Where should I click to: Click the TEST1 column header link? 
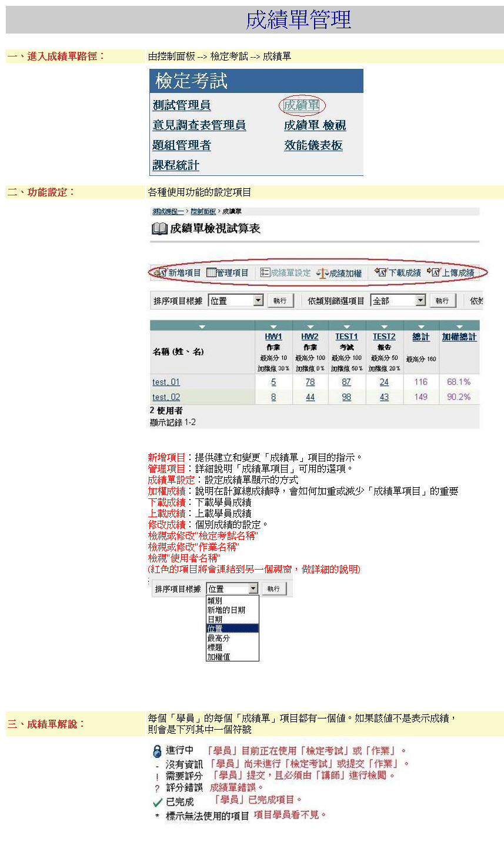coord(346,337)
